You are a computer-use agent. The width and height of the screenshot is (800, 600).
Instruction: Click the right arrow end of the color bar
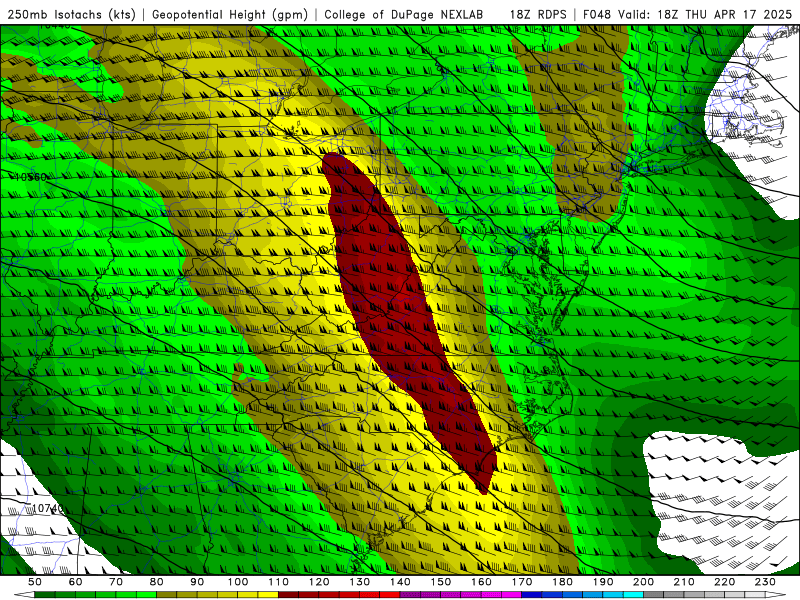[776, 595]
